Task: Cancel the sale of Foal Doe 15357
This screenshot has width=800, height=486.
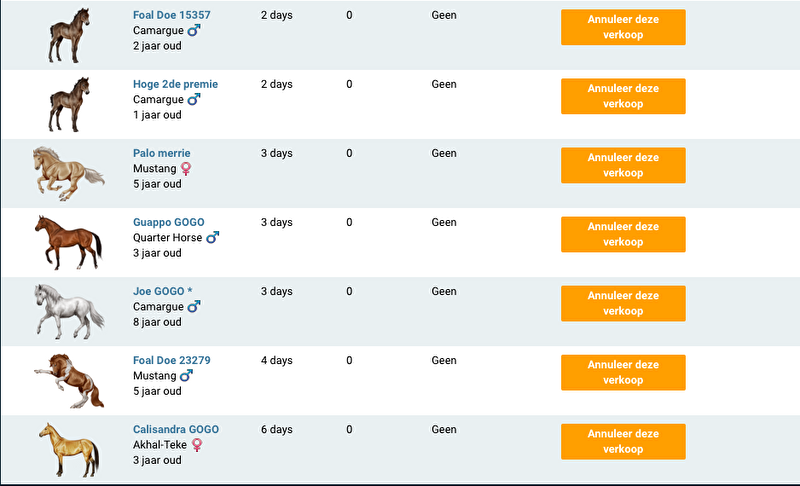Action: tap(623, 27)
